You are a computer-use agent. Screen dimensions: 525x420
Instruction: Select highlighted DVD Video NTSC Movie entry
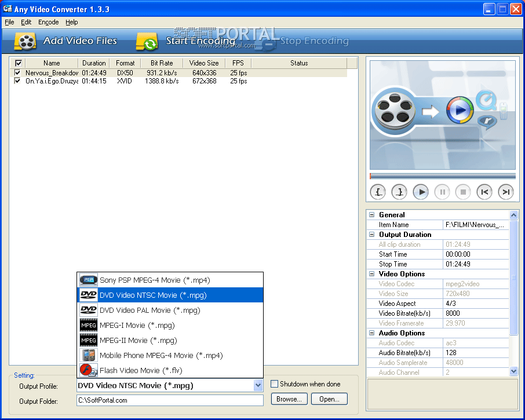click(170, 295)
